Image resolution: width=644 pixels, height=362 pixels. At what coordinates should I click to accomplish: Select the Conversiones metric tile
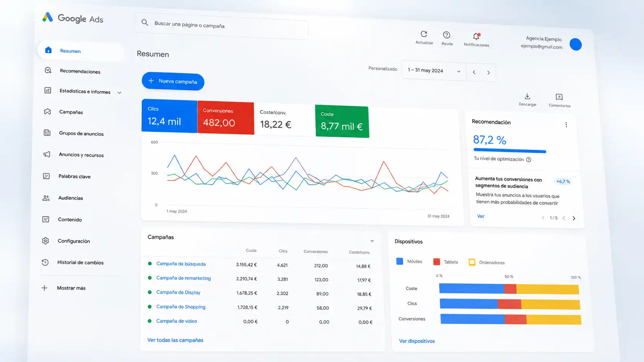pyautogui.click(x=226, y=118)
